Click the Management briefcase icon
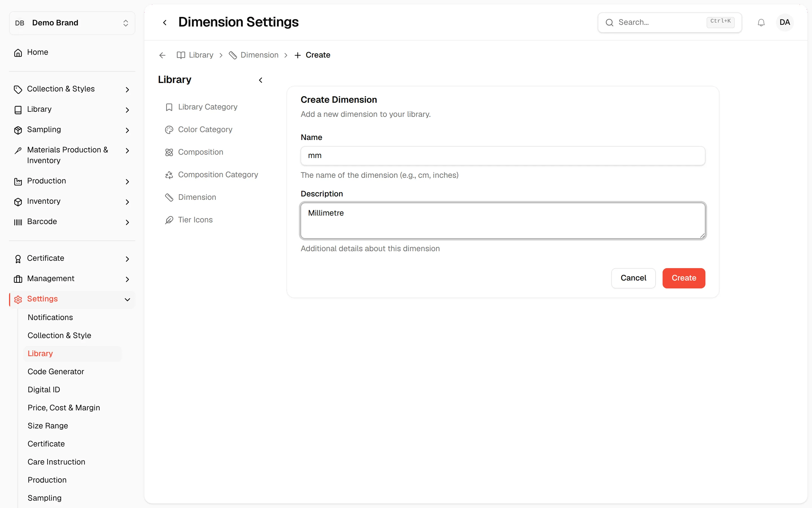The width and height of the screenshot is (812, 508). pos(18,279)
